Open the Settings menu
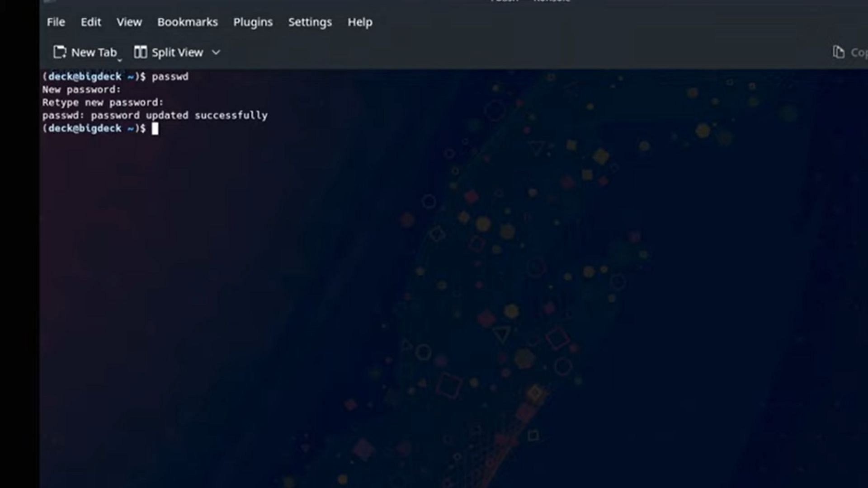The width and height of the screenshot is (868, 488). click(310, 21)
